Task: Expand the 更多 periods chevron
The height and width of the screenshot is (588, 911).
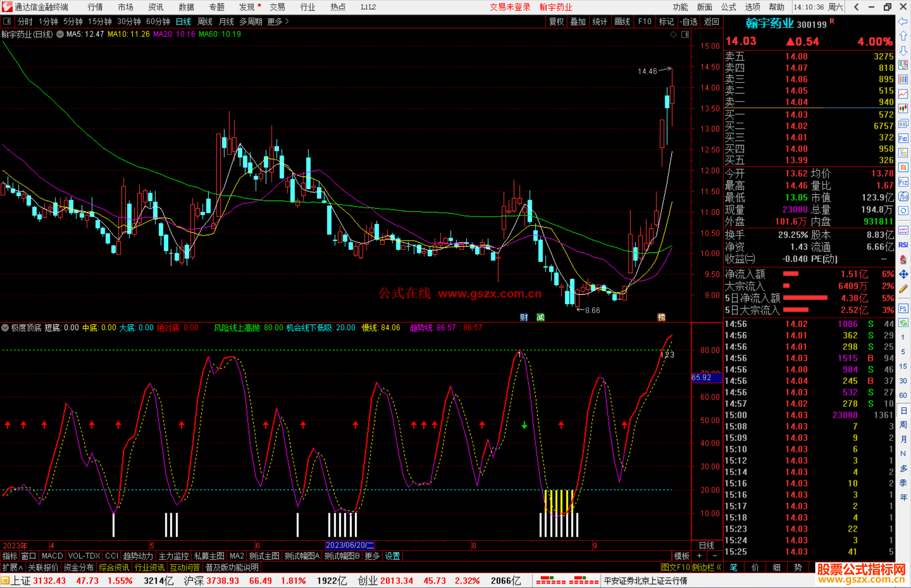Action: 287,21
